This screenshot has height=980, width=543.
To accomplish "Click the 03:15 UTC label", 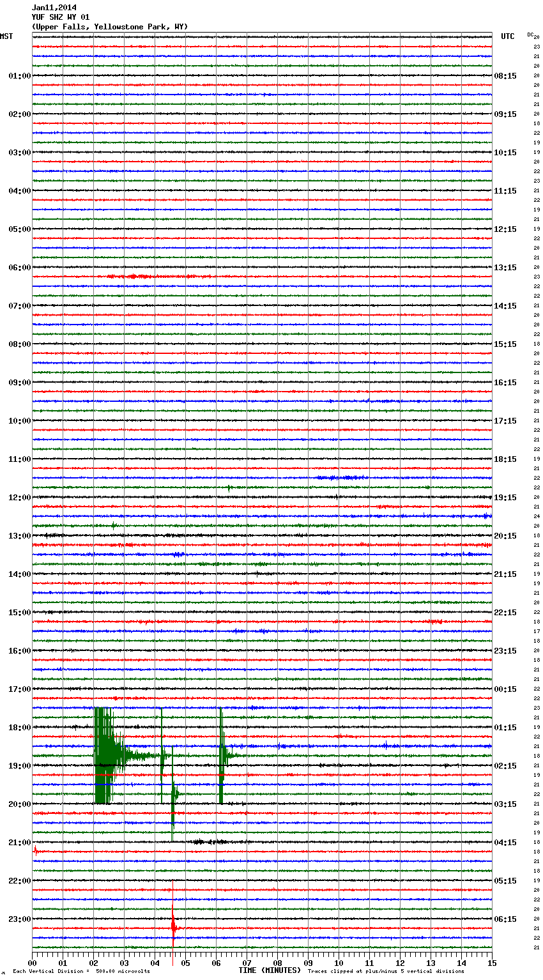I will point(505,804).
